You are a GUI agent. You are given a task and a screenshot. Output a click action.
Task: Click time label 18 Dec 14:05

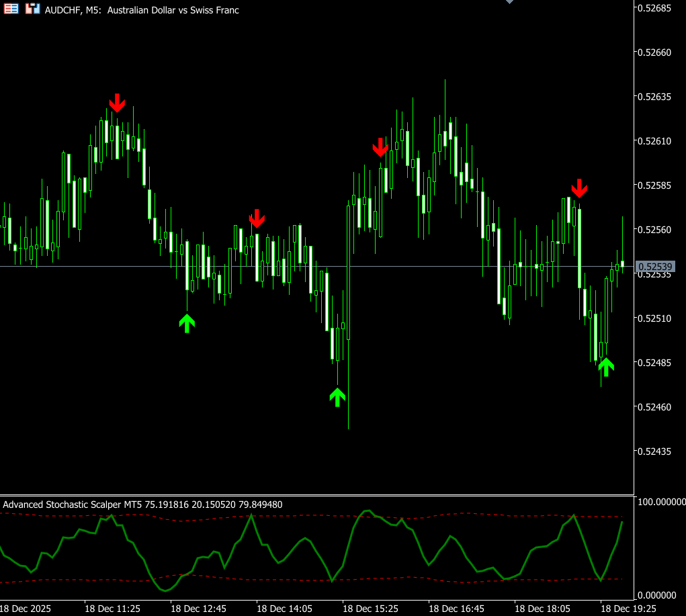click(284, 609)
